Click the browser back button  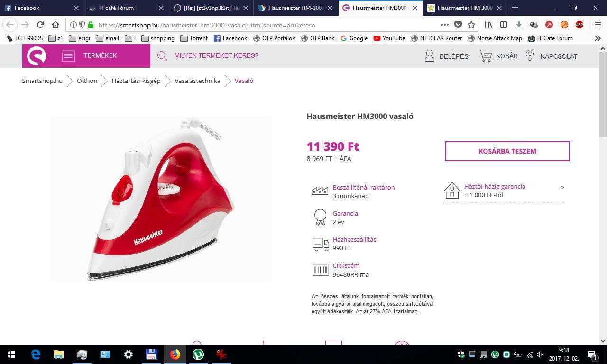(x=10, y=25)
